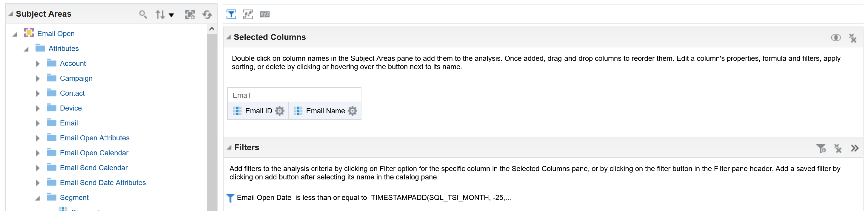868x211 pixels.
Task: Click the Email Send Calendar folder
Action: click(x=94, y=167)
